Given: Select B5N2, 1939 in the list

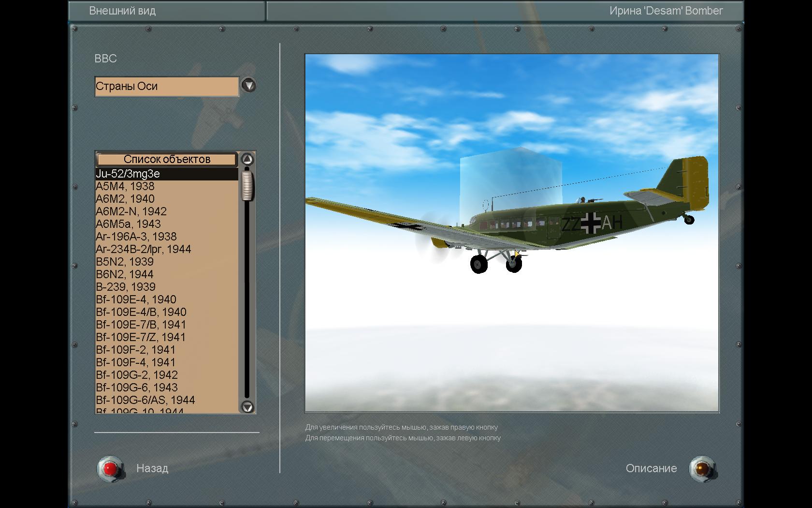Looking at the screenshot, I should pyautogui.click(x=167, y=262).
